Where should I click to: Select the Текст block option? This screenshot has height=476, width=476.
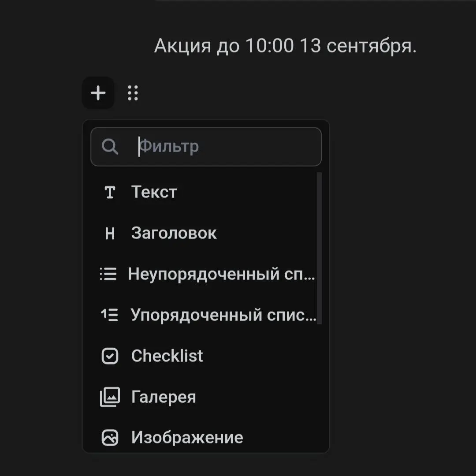click(x=154, y=192)
